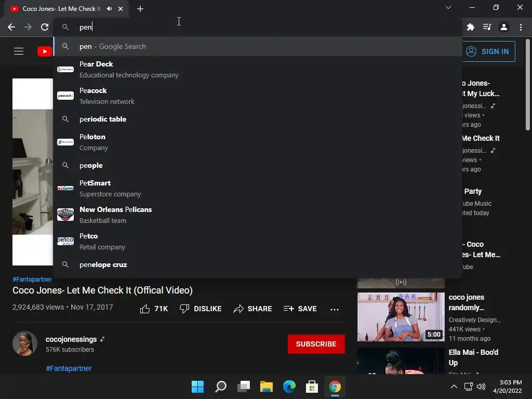Open YouTube hamburger guide menu

point(19,51)
